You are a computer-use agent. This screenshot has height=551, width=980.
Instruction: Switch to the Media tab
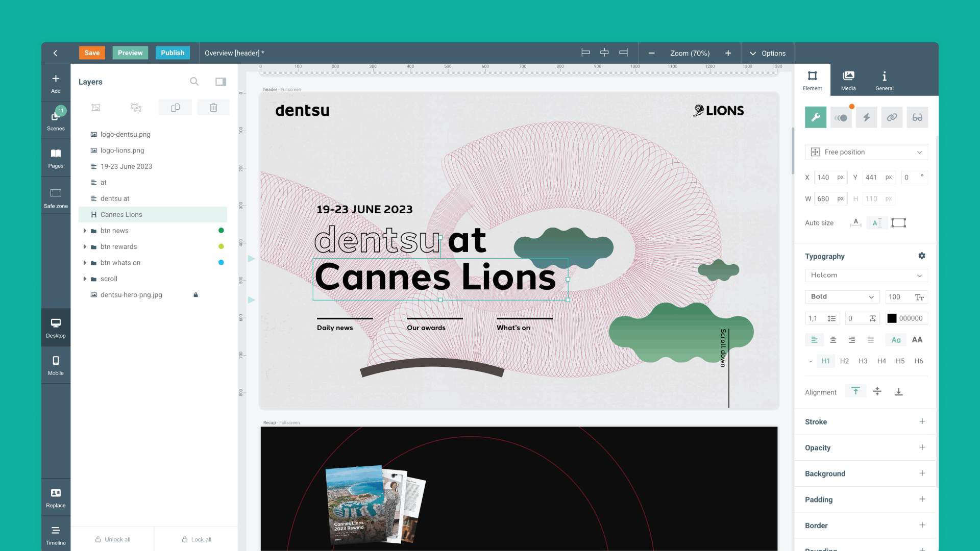pos(848,80)
